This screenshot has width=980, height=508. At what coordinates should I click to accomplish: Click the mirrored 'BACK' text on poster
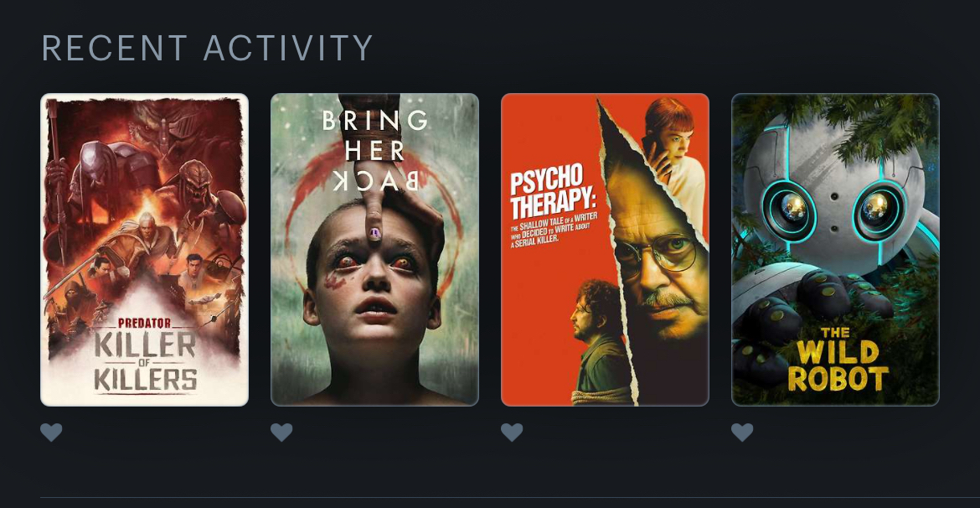375,180
